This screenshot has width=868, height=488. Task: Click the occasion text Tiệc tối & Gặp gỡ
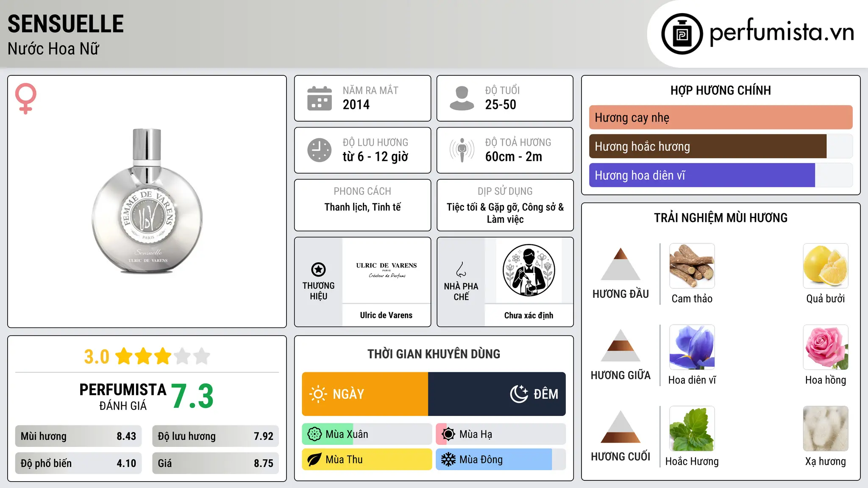tap(483, 207)
